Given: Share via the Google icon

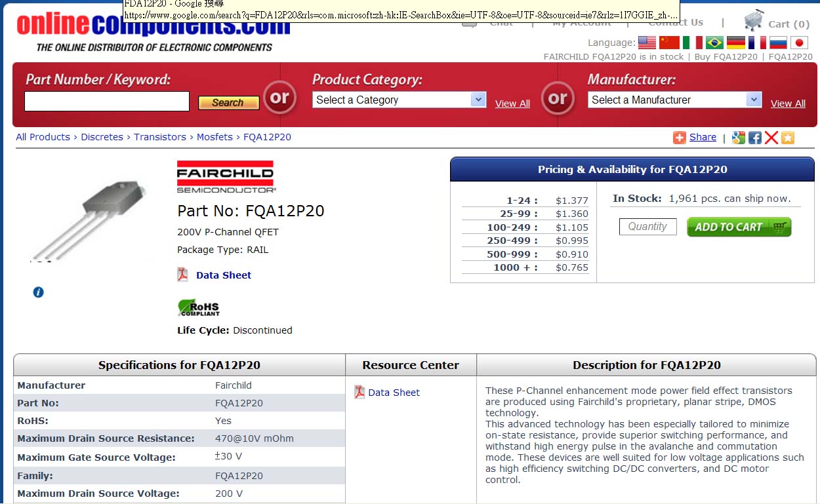Looking at the screenshot, I should (x=739, y=137).
